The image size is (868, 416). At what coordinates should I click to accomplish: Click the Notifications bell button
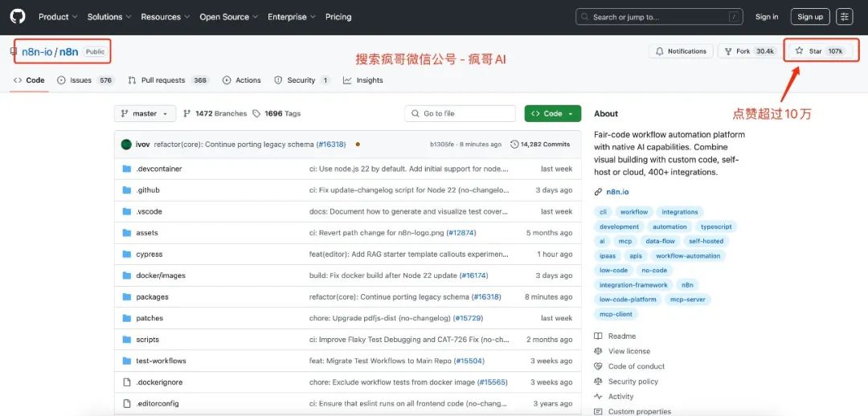point(681,51)
